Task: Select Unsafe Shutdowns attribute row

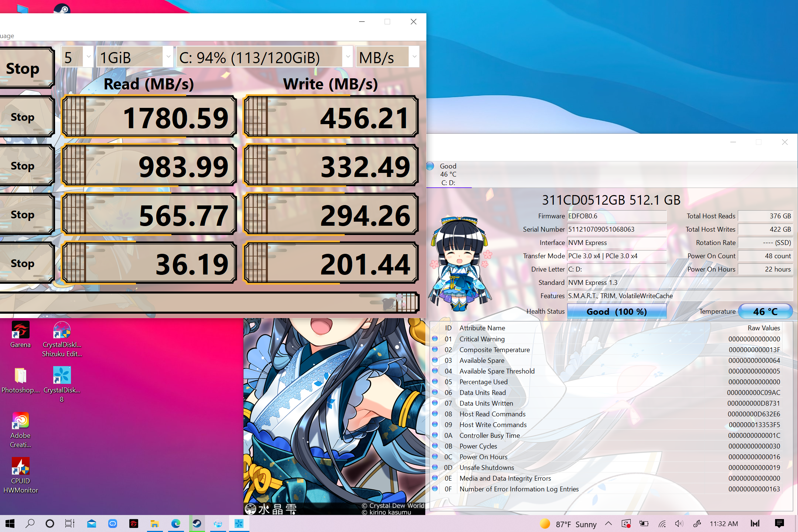Action: click(607, 467)
